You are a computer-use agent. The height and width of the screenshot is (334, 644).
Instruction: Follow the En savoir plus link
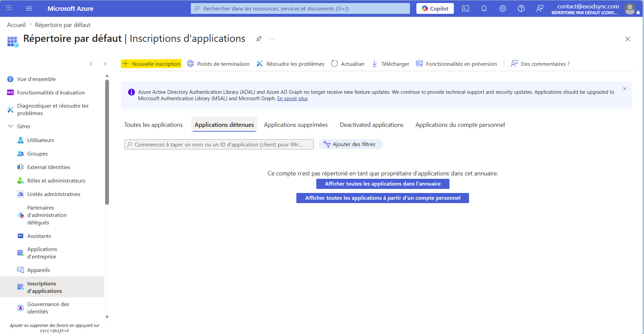tap(292, 99)
